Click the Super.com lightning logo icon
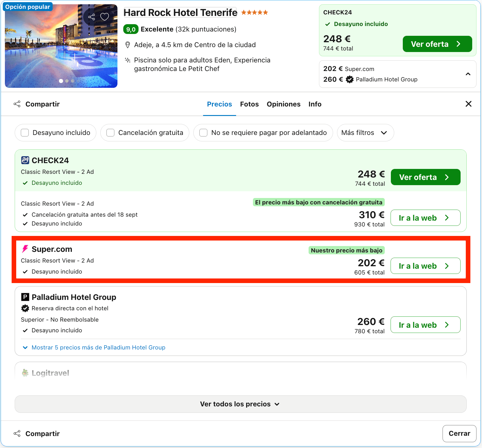The image size is (482, 448). click(x=25, y=249)
